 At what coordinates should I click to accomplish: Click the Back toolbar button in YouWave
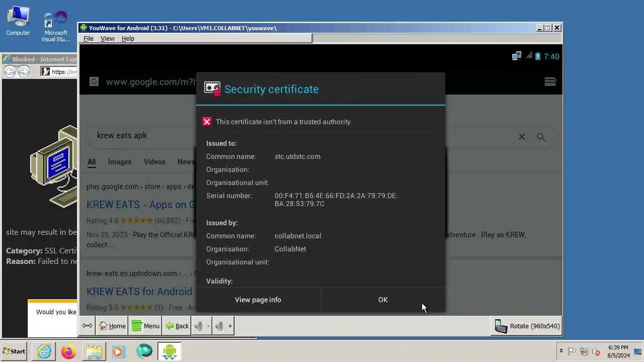(x=177, y=326)
